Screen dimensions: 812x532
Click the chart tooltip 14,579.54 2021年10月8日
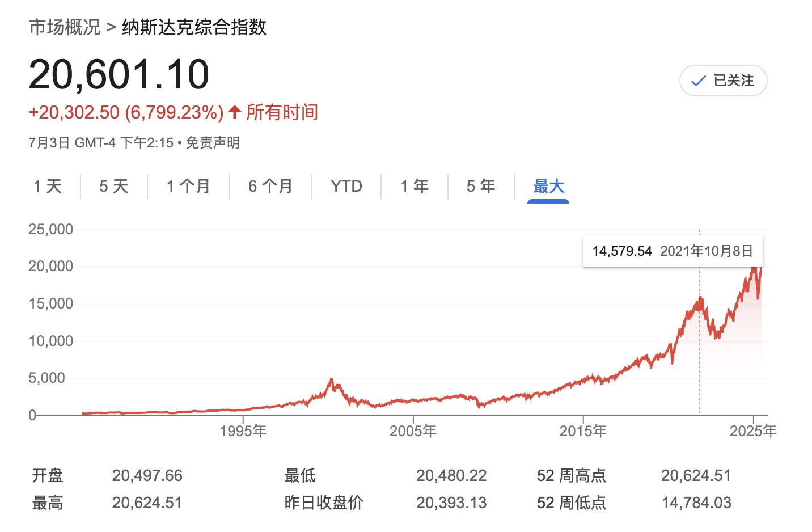point(673,251)
